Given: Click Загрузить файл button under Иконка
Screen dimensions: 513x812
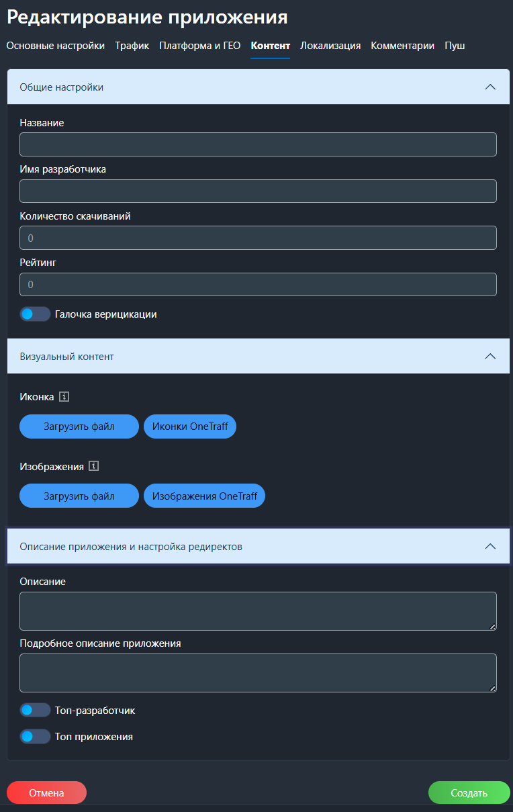Looking at the screenshot, I should tap(79, 426).
